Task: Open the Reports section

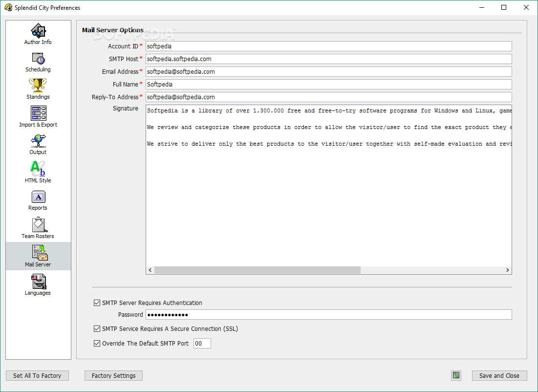Action: coord(38,200)
